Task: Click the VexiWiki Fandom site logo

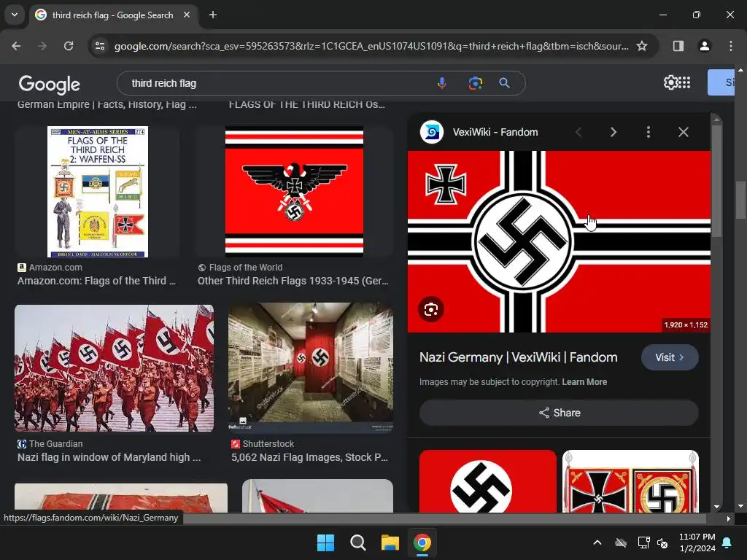Action: (x=432, y=132)
